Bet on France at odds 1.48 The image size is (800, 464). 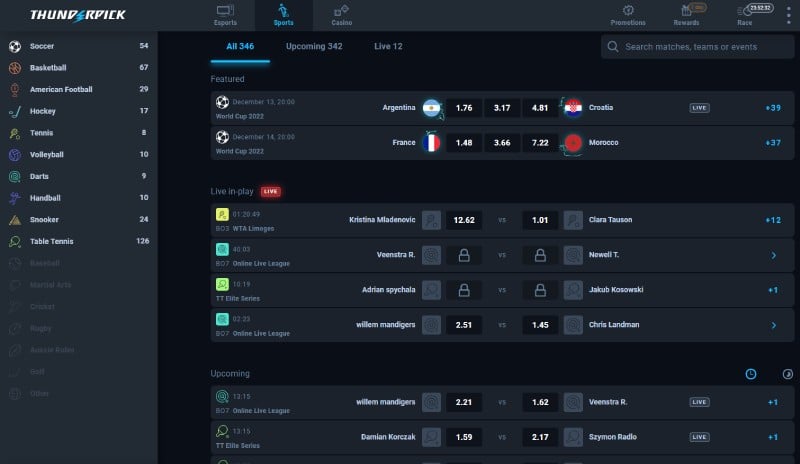tap(464, 143)
